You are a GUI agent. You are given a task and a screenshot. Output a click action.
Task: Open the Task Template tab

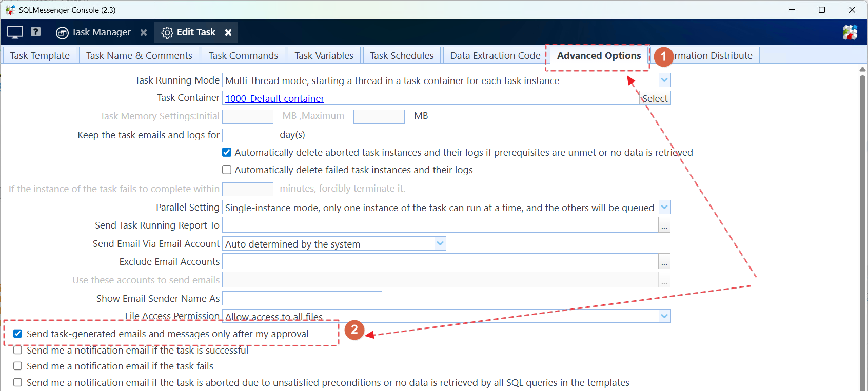40,55
